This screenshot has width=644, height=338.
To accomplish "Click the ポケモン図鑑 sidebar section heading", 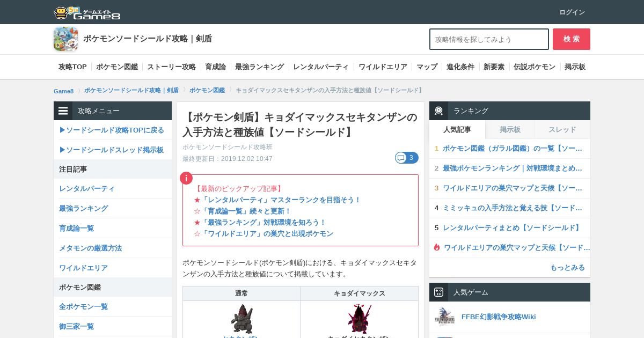I will [113, 287].
